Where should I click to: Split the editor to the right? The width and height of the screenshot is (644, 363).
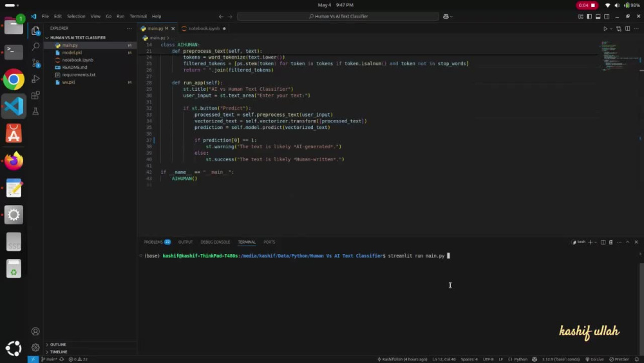click(x=627, y=29)
